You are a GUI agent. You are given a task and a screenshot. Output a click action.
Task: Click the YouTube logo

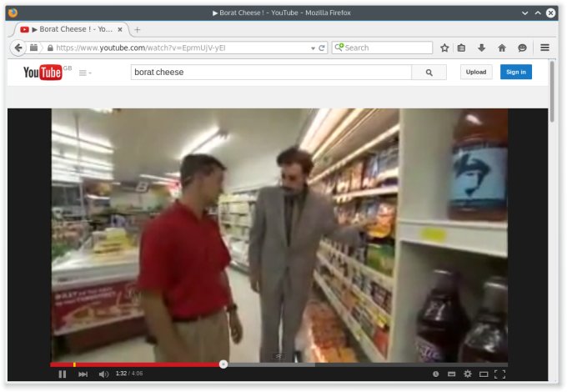point(43,73)
